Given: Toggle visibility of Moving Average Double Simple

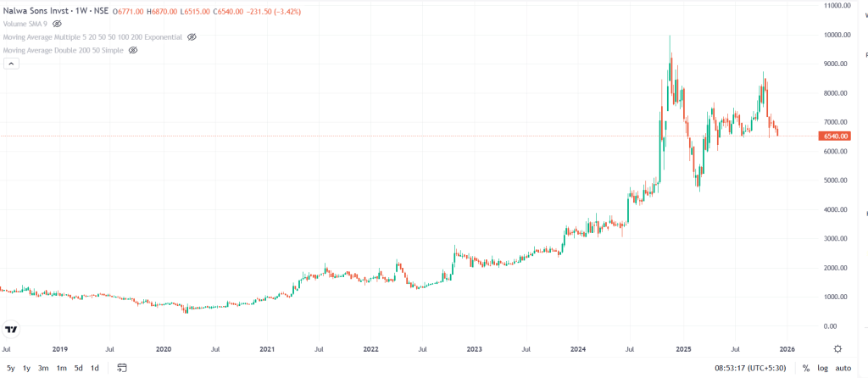Looking at the screenshot, I should [x=131, y=51].
